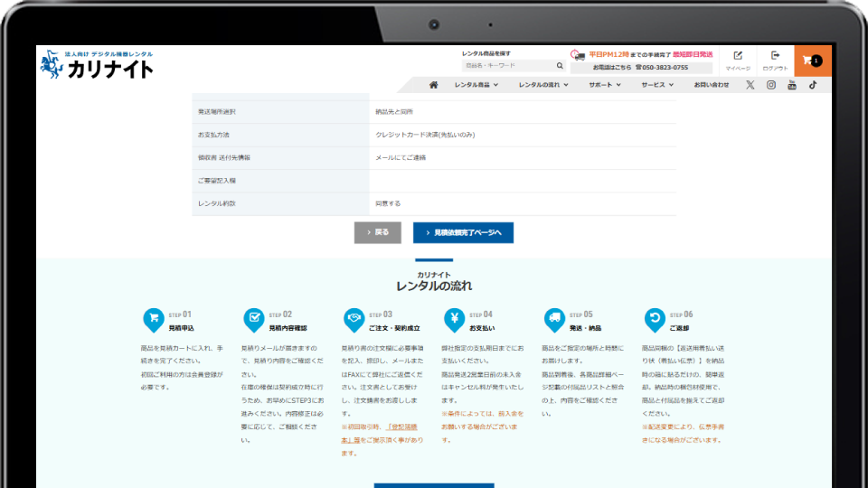Click the ログアウト icon
The width and height of the screenshot is (868, 488).
[x=775, y=55]
